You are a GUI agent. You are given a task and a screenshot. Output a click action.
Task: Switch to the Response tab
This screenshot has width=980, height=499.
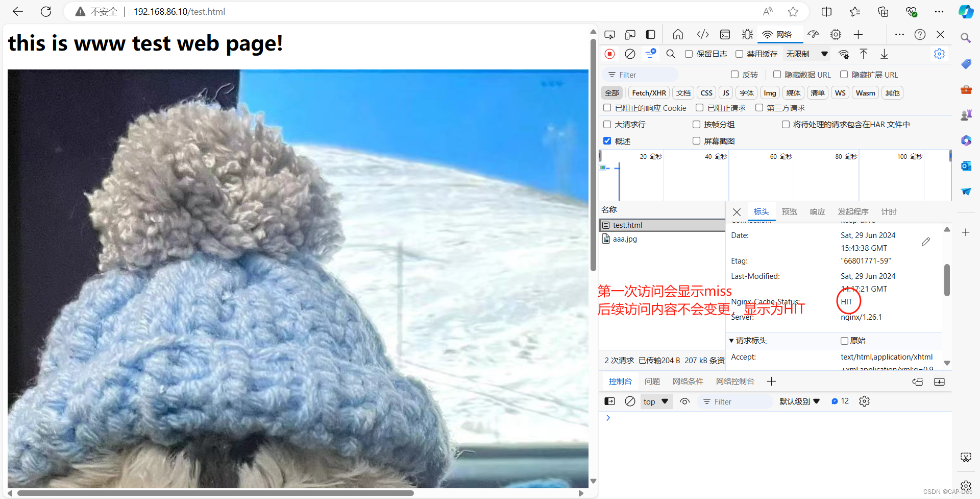[817, 211]
